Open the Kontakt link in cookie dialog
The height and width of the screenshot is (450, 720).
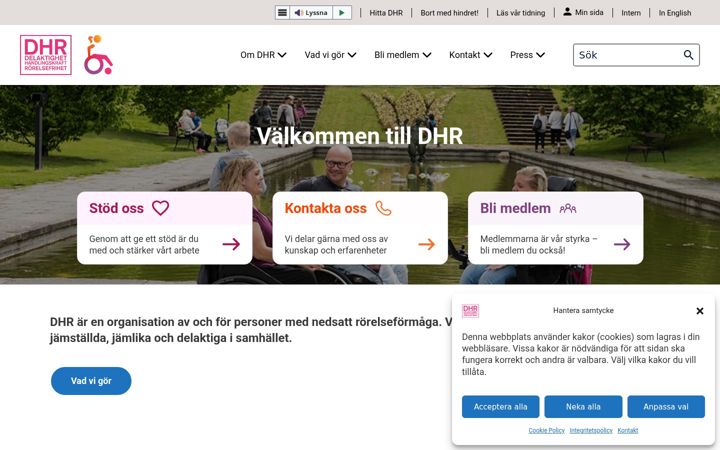tap(628, 430)
